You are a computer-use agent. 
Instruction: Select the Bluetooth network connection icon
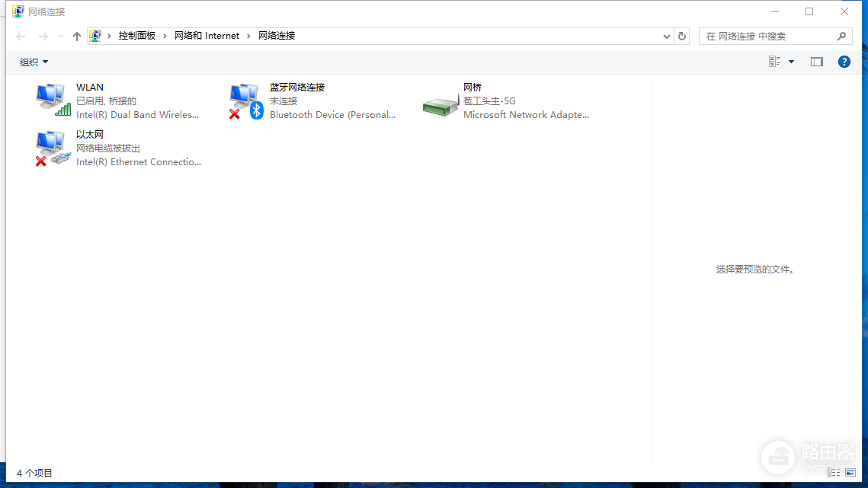246,101
